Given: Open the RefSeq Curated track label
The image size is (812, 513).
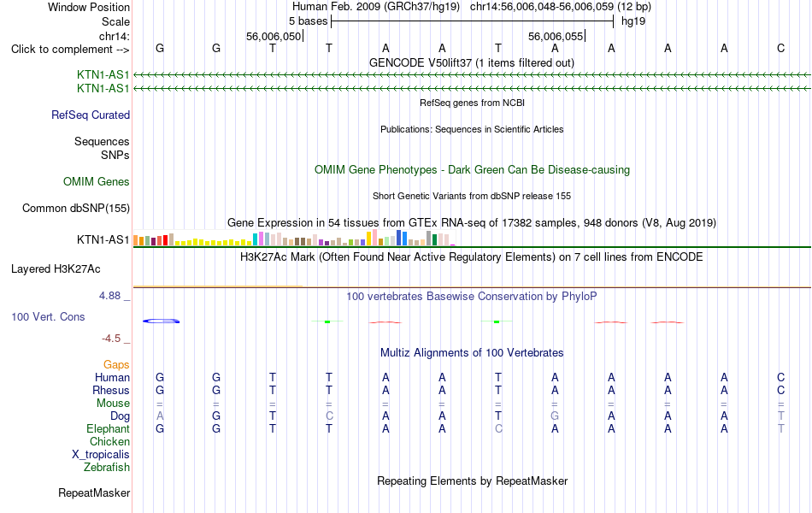Looking at the screenshot, I should tap(90, 115).
